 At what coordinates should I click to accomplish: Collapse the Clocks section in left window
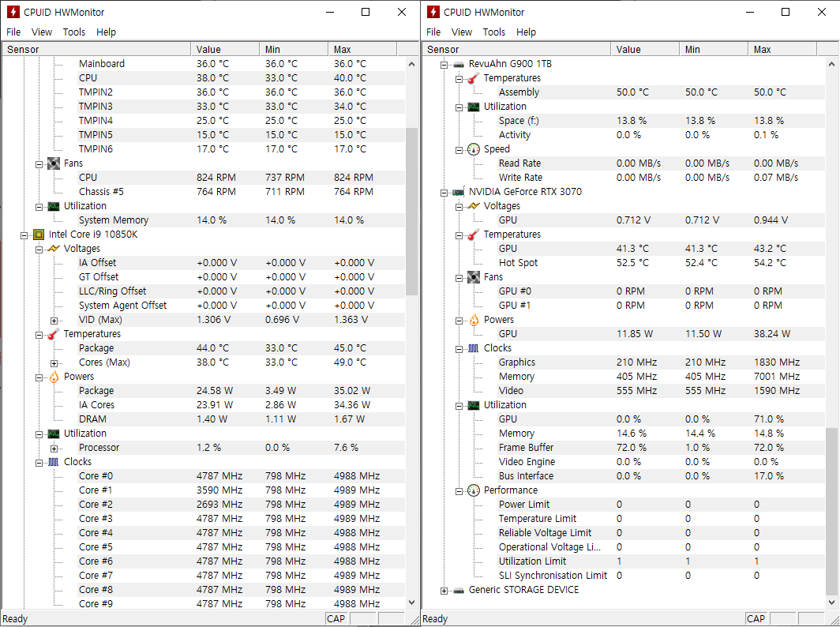39,463
